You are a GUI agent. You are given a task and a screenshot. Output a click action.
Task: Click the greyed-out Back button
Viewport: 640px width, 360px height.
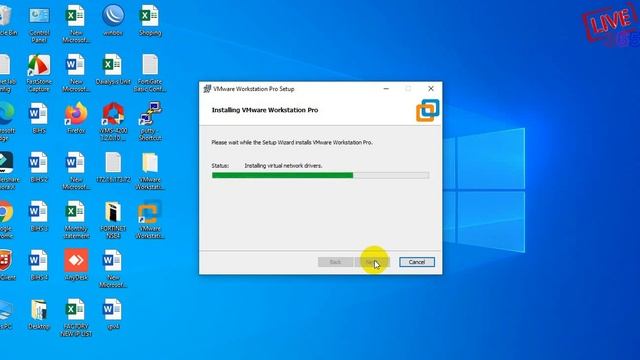335,262
